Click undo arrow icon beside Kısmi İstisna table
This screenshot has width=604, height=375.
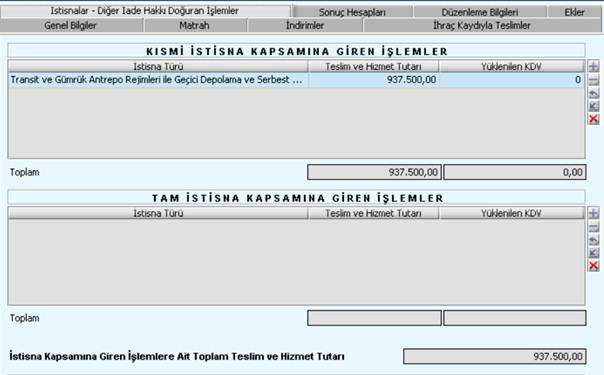[594, 93]
